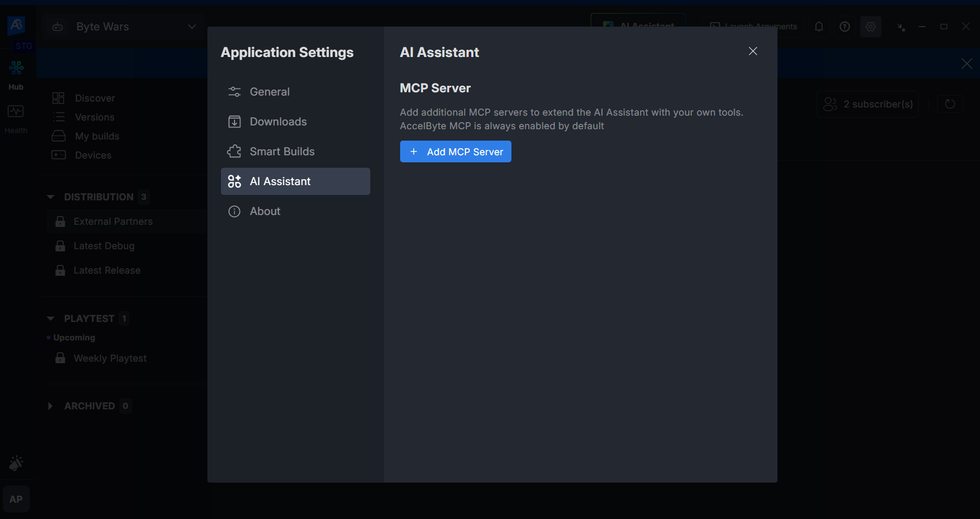
Task: Close the AI Assistant settings panel
Action: (753, 51)
